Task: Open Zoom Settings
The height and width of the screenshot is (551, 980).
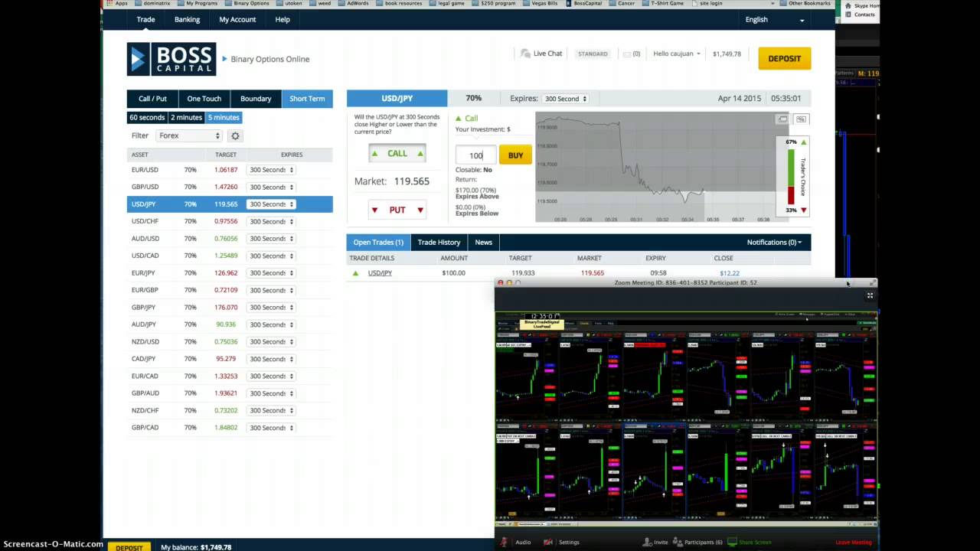Action: (x=569, y=542)
